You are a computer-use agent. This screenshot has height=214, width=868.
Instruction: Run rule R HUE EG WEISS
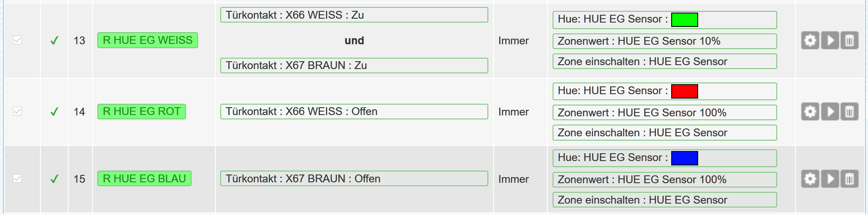tap(830, 41)
